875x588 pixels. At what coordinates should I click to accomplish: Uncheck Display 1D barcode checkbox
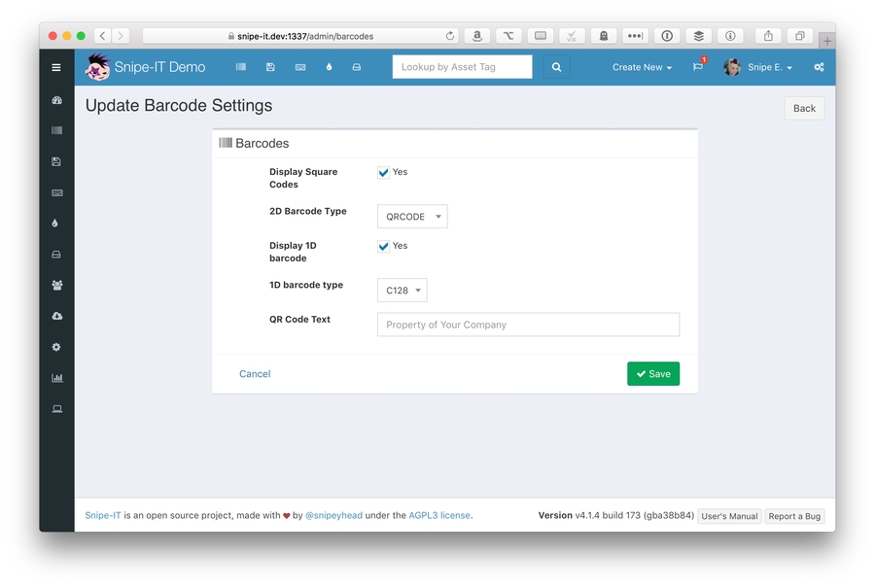(384, 246)
